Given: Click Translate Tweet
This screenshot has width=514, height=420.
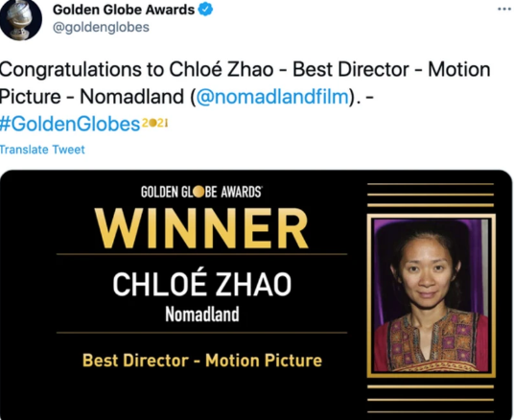Looking at the screenshot, I should (42, 150).
